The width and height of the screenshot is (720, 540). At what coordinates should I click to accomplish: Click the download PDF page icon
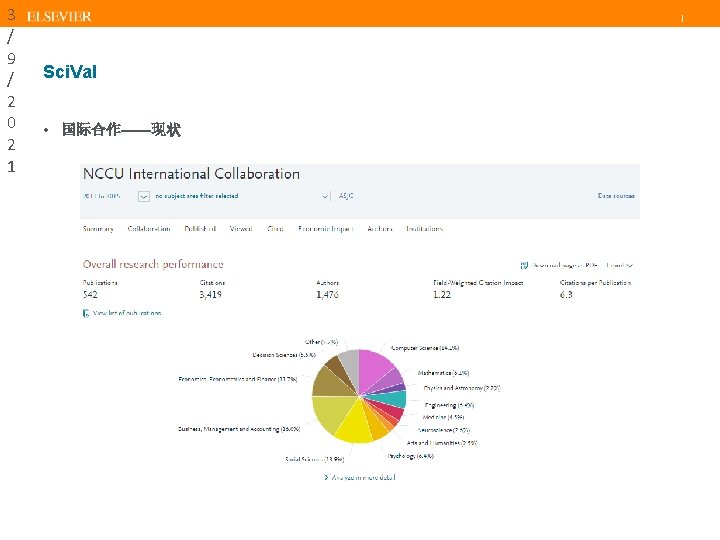[524, 265]
